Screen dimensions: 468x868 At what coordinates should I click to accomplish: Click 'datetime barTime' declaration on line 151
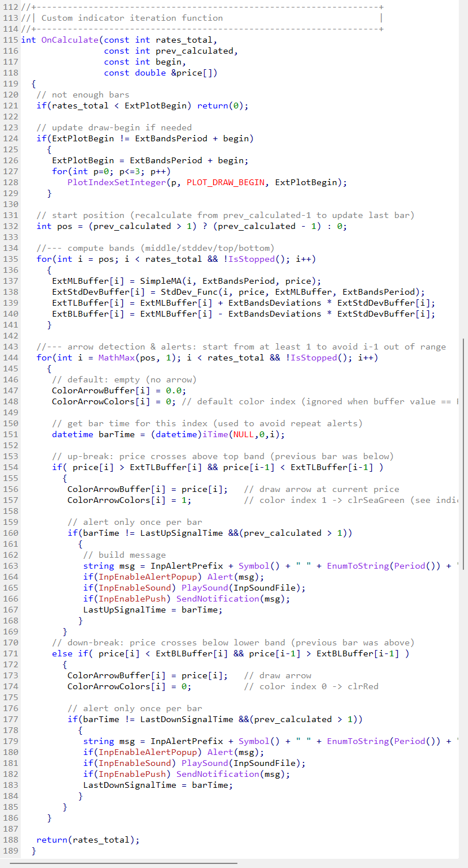coord(93,434)
